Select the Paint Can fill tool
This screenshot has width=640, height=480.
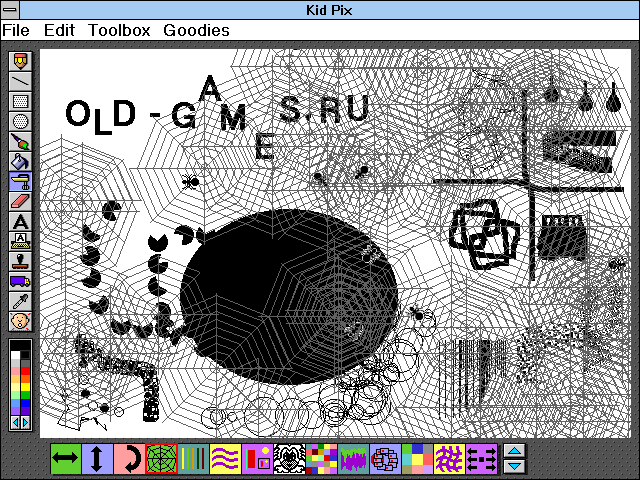tap(20, 162)
